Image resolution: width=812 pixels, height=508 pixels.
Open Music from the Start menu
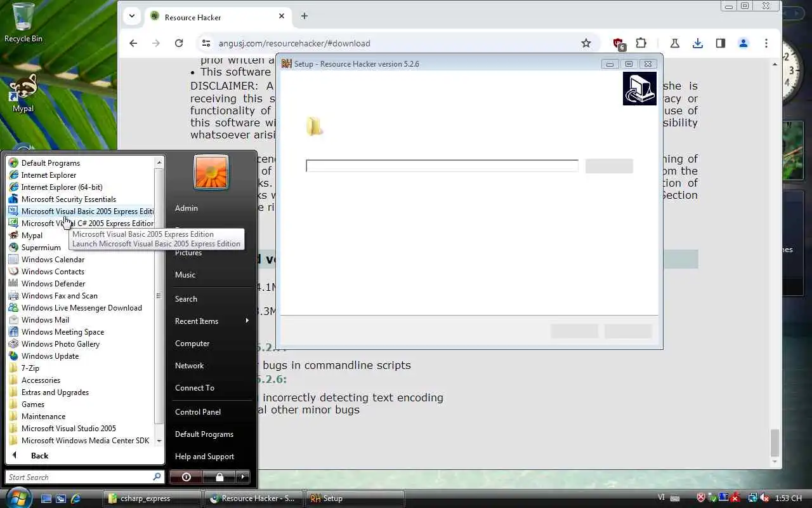[x=185, y=275]
